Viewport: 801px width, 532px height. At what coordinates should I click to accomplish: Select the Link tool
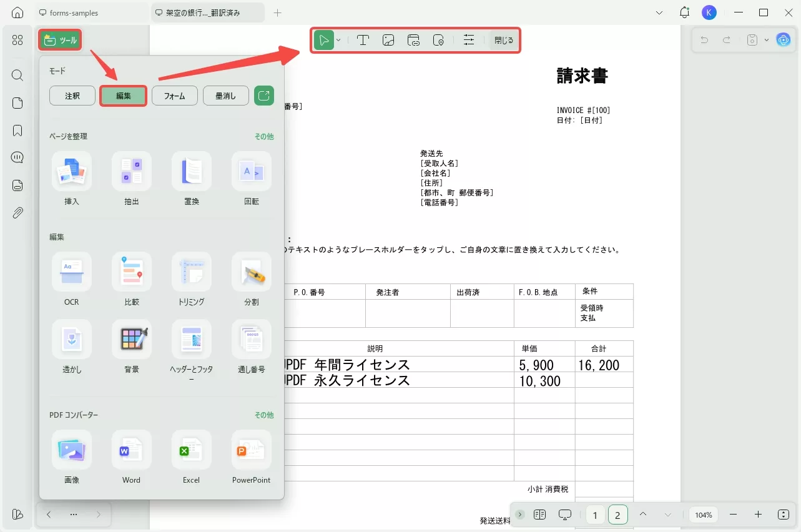click(413, 39)
